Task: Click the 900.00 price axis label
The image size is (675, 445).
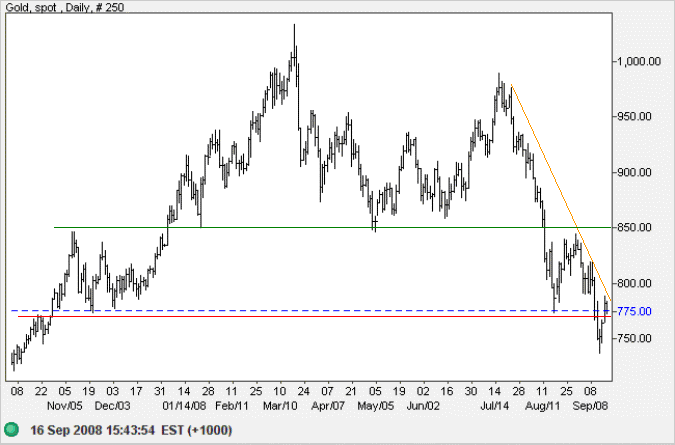Action: [x=635, y=172]
